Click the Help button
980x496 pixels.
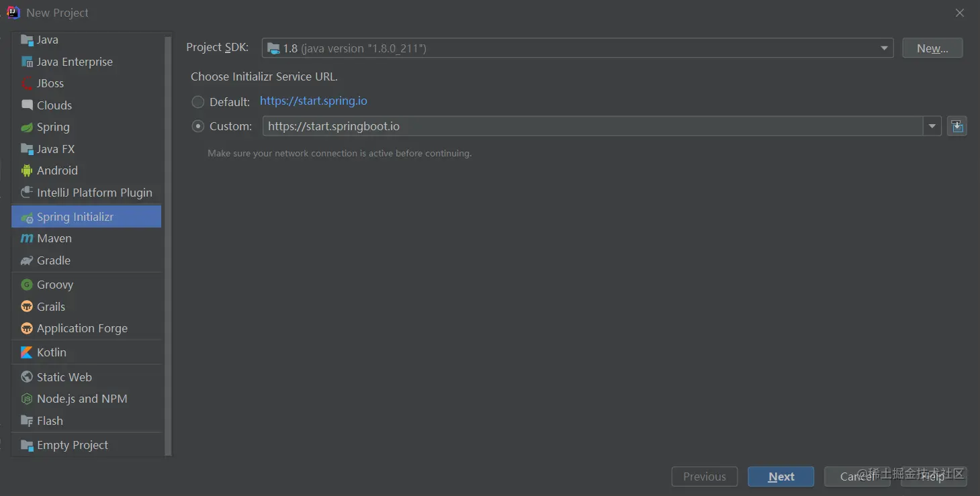tap(934, 477)
